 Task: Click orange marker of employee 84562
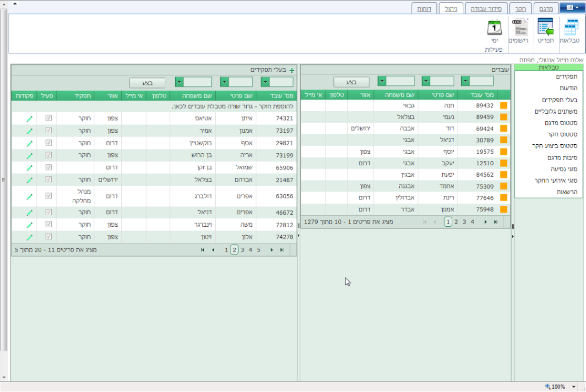pyautogui.click(x=504, y=174)
